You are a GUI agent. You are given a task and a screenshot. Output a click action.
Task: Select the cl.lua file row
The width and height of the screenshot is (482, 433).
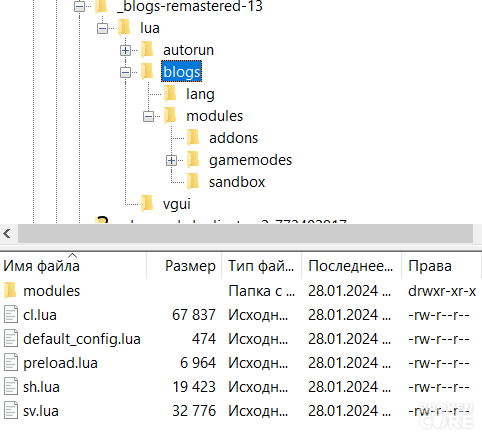[x=241, y=315]
